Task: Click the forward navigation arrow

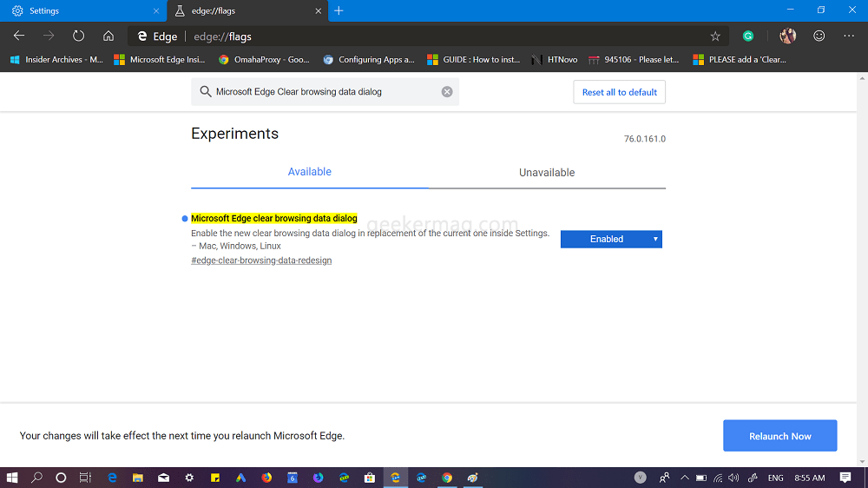Action: click(49, 36)
